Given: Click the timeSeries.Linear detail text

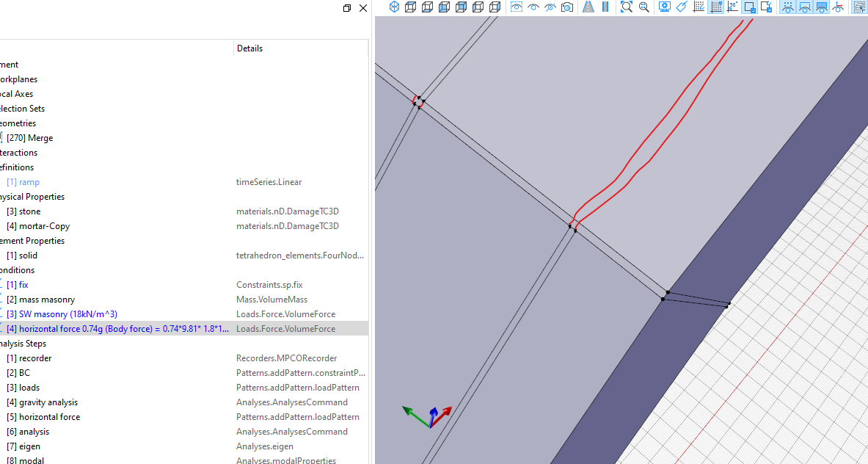Looking at the screenshot, I should [269, 181].
